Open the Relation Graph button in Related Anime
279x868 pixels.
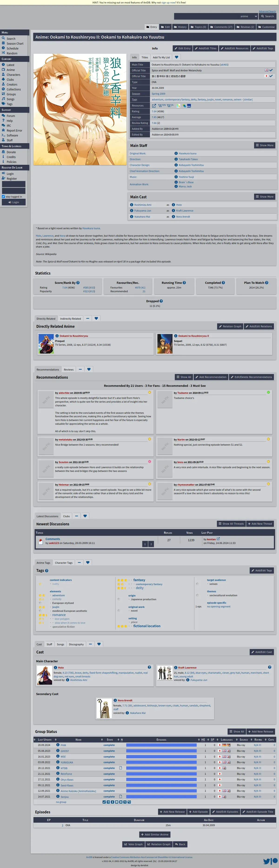[x=230, y=326]
